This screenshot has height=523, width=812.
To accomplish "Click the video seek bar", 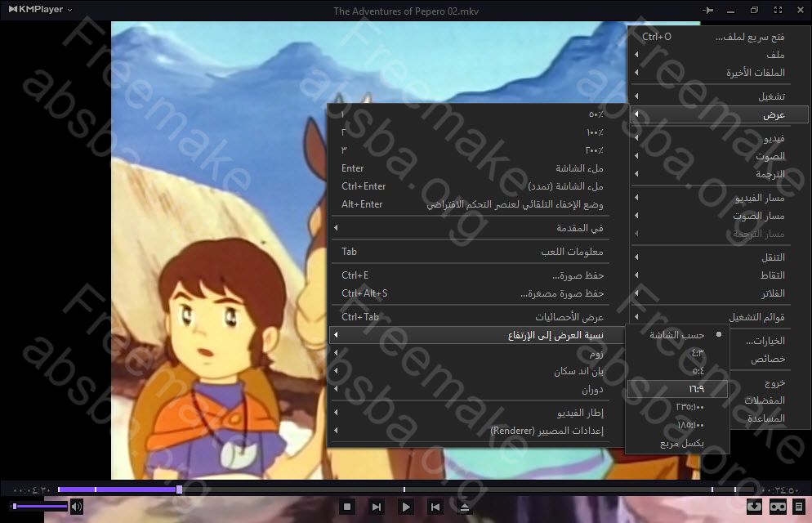I will (406, 489).
